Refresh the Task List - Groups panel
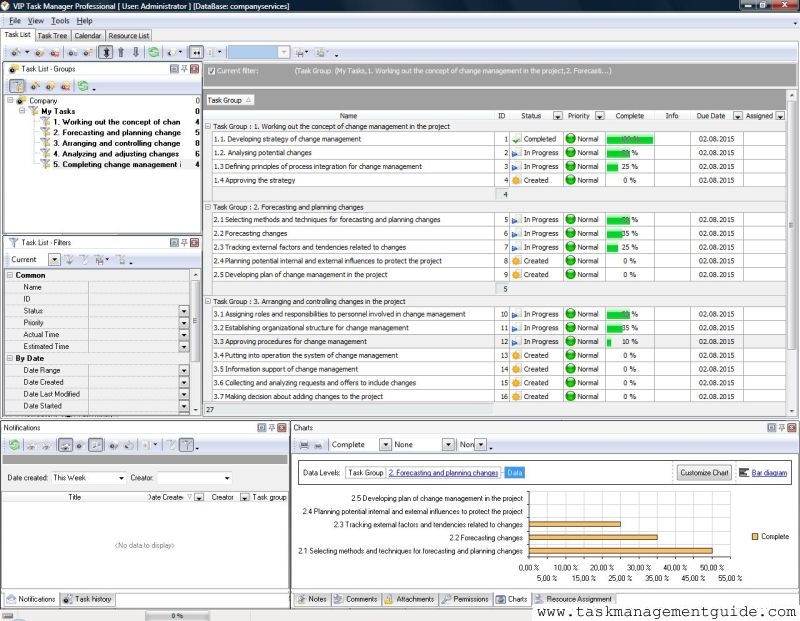Viewport: 800px width, 621px height. tap(83, 86)
